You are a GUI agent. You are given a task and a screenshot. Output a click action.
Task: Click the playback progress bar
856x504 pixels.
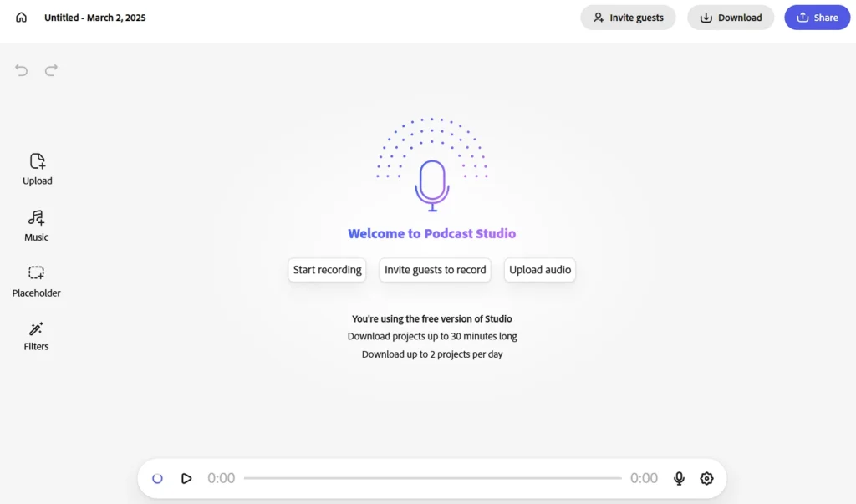click(x=432, y=478)
